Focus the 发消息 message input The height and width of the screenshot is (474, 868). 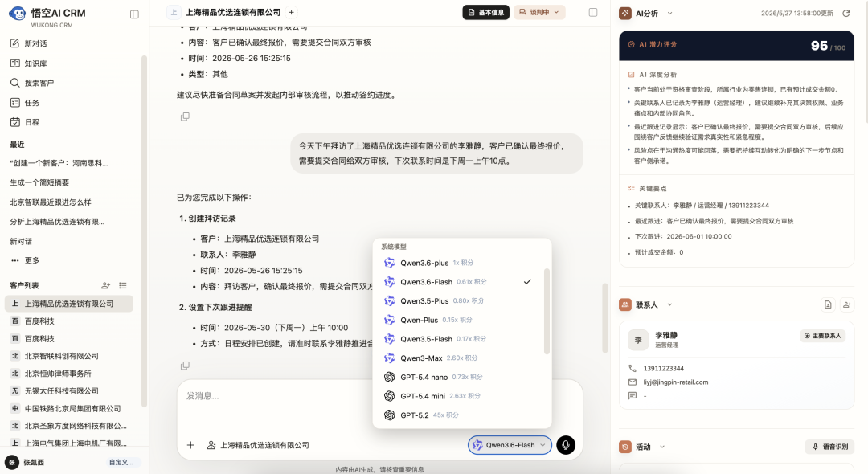click(379, 396)
